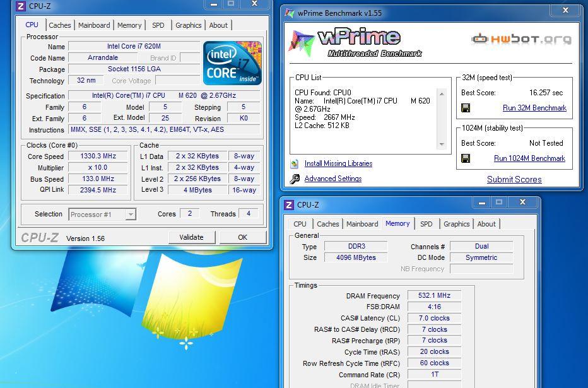588x388 pixels.
Task: Click the save icon beside Run 32M Benchmark
Action: (466, 108)
